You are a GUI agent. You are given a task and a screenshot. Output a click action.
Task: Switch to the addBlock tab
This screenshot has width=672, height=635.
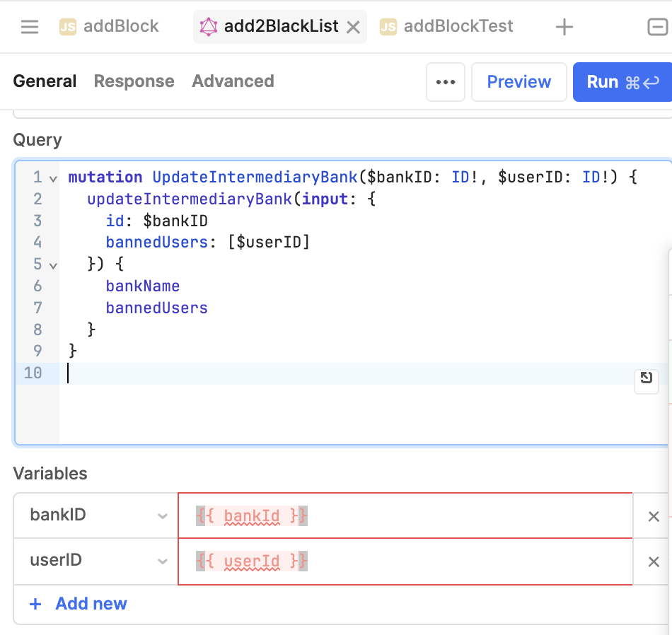point(110,27)
